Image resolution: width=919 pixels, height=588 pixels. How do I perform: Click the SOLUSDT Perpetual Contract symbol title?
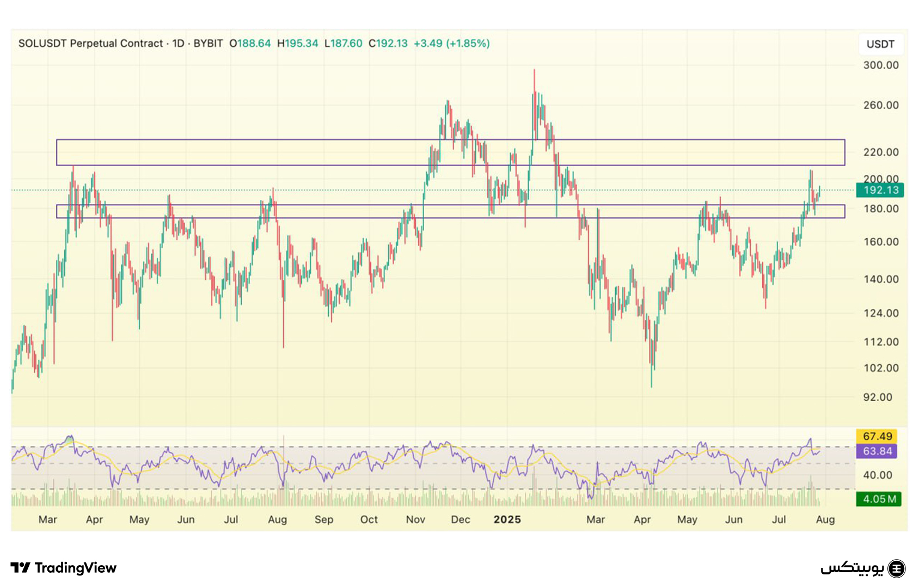tap(90, 44)
